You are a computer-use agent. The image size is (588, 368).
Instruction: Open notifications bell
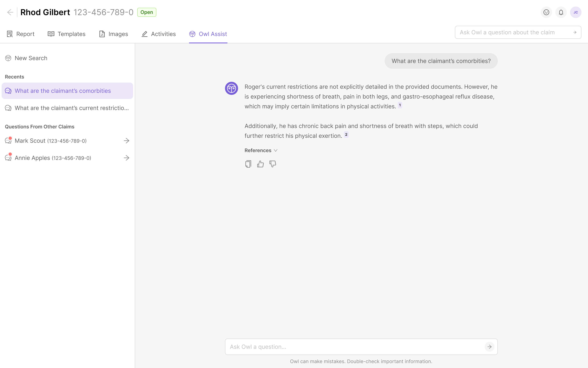point(561,12)
